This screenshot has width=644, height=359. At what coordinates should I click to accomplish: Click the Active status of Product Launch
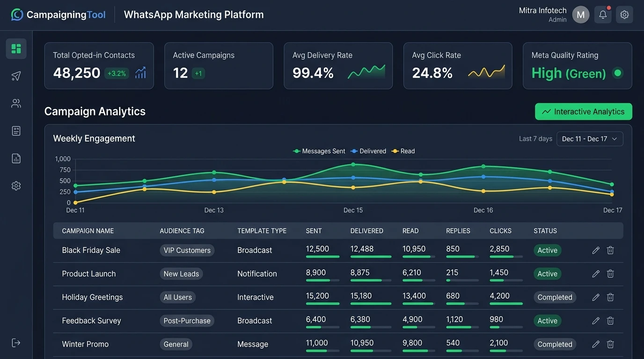[x=548, y=274]
